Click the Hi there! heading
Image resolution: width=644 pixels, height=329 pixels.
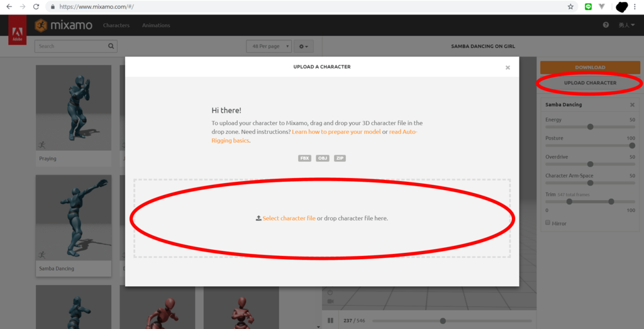[226, 111]
